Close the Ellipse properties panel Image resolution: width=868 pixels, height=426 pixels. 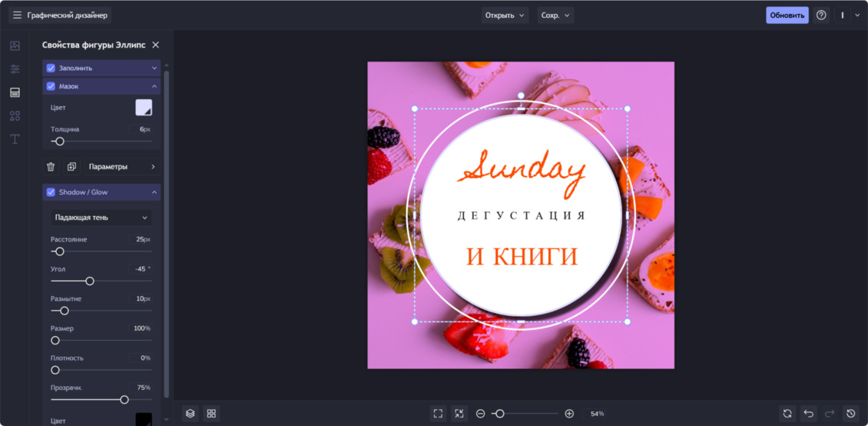[x=156, y=45]
